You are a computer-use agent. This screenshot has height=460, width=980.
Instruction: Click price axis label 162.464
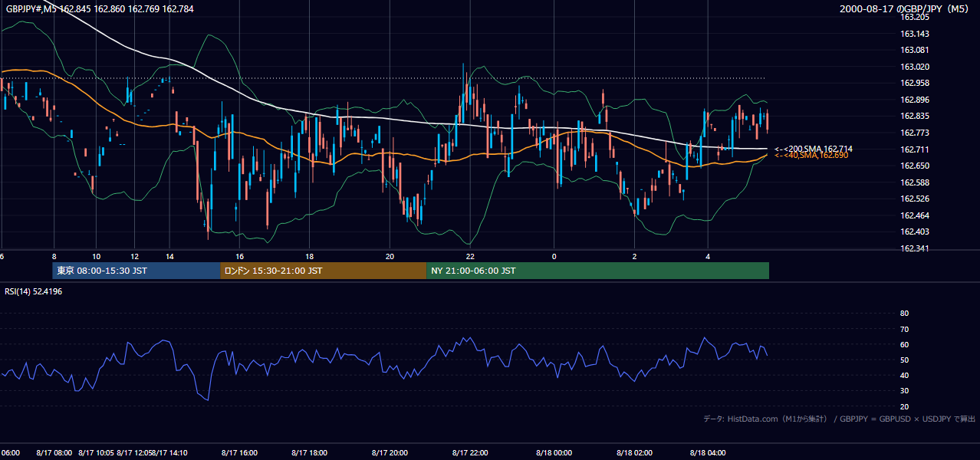coord(914,215)
